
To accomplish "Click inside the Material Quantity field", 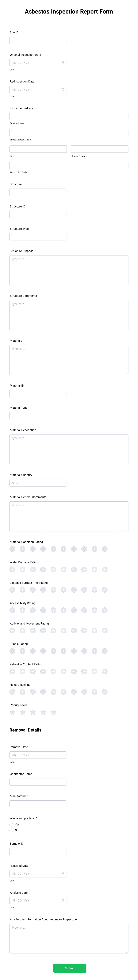I will pos(38,482).
